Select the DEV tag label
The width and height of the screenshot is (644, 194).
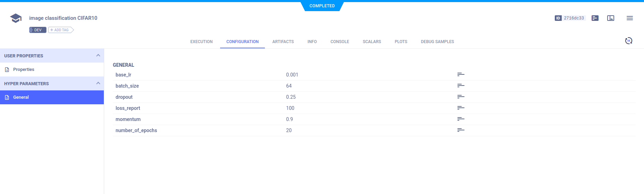pos(38,30)
